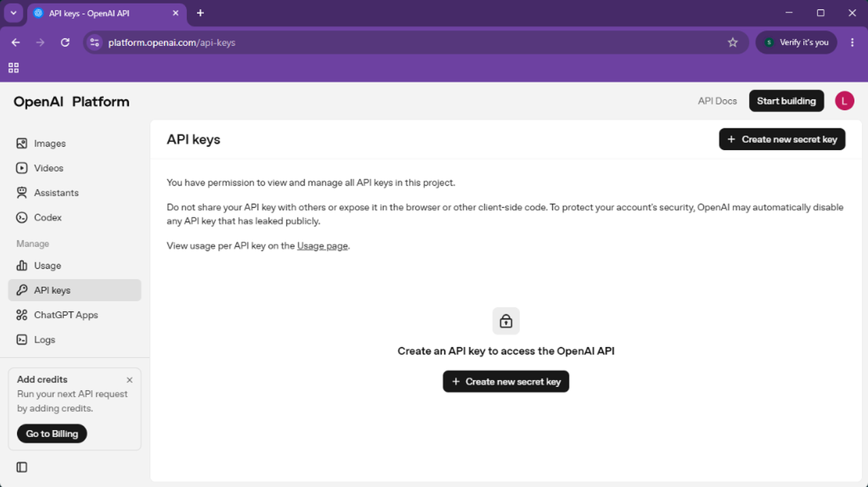Screen dimensions: 868x487
Task: Open the account avatar menu (L)
Action: pos(844,101)
